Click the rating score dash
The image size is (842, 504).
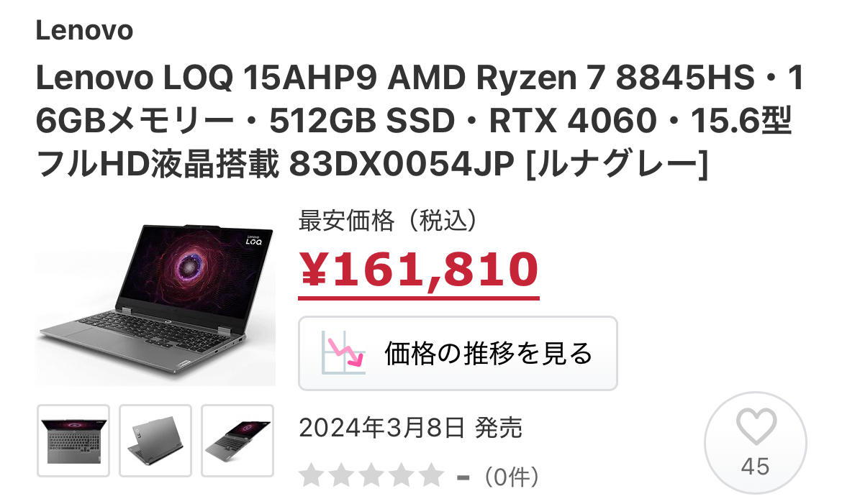[x=462, y=477]
